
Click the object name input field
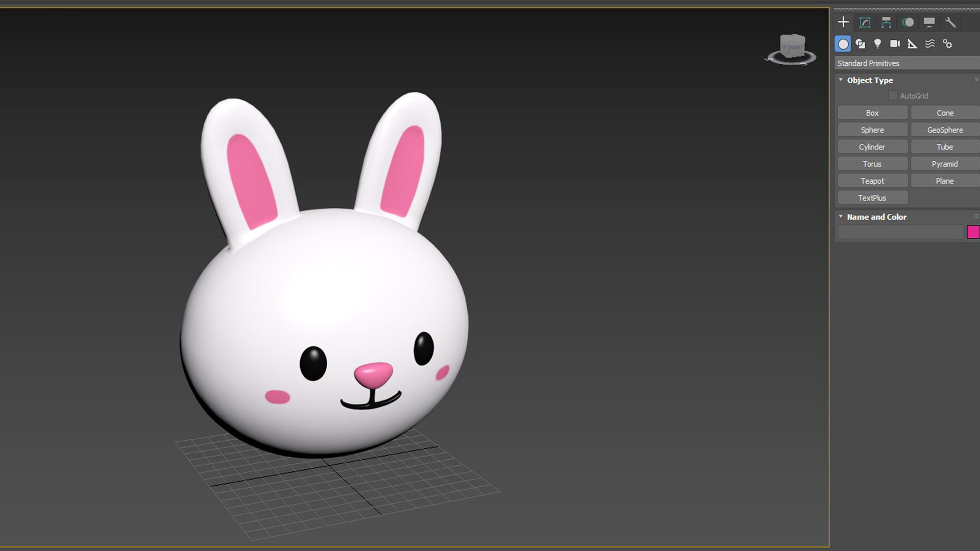900,232
